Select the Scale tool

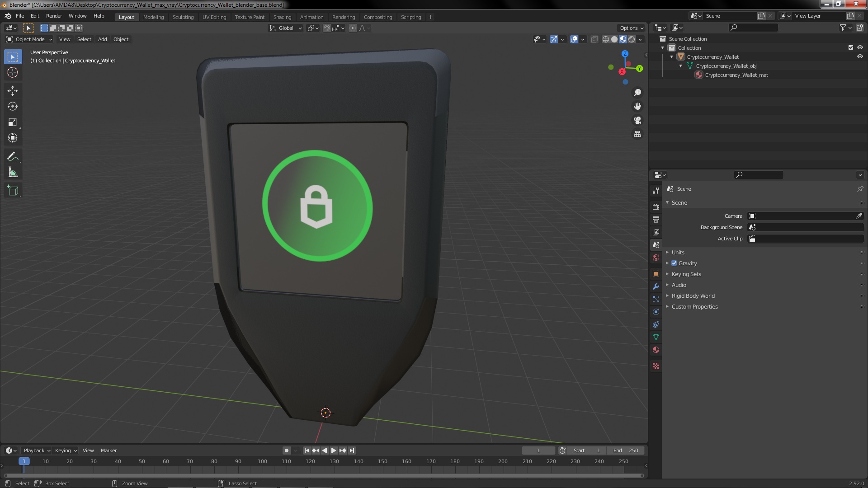(x=13, y=122)
